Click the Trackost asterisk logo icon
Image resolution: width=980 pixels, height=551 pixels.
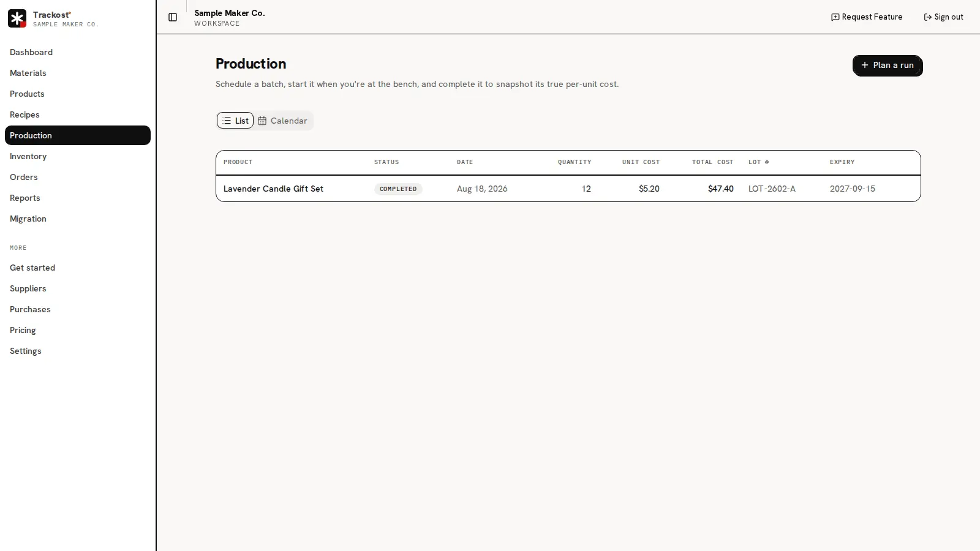click(17, 18)
